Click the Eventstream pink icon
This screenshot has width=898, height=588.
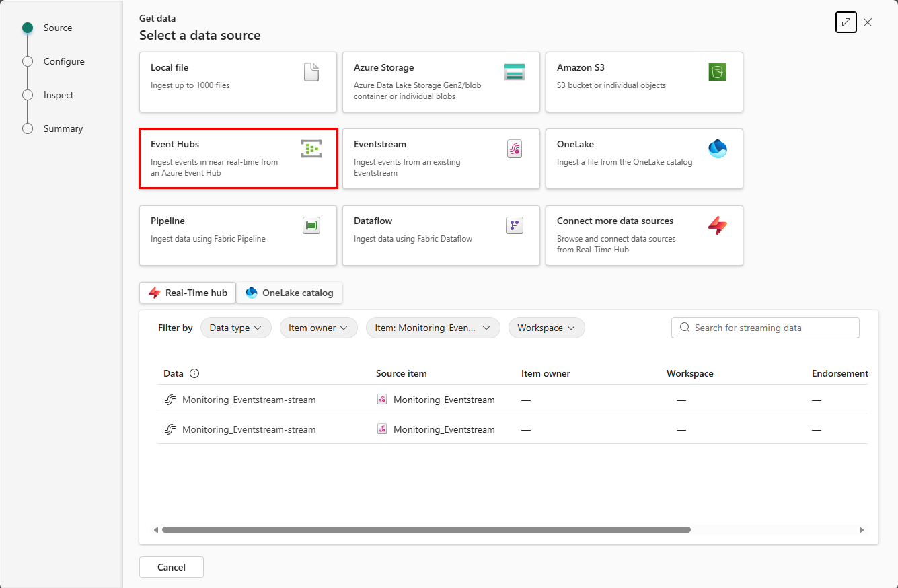click(x=515, y=149)
